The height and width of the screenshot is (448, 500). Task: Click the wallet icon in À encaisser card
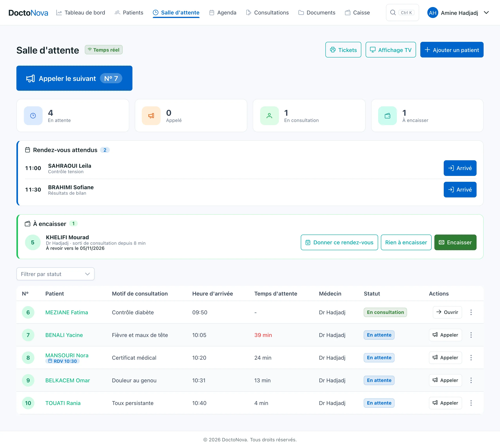point(387,116)
